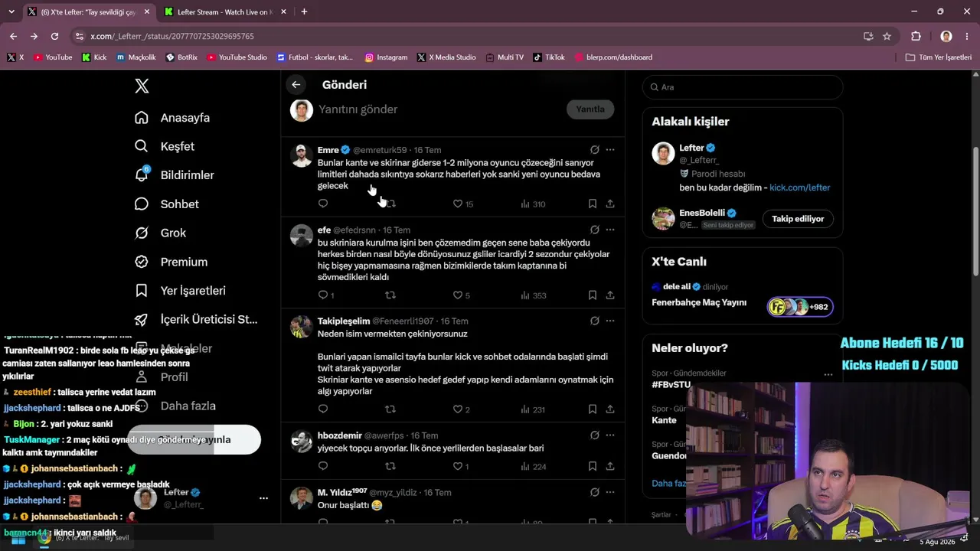Image resolution: width=980 pixels, height=551 pixels.
Task: Open İçerik Üreticisi St... in sidebar
Action: [196, 319]
